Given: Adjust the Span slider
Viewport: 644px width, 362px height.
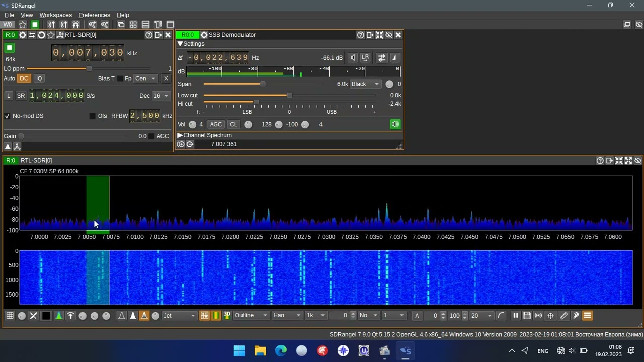Looking at the screenshot, I should [262, 84].
